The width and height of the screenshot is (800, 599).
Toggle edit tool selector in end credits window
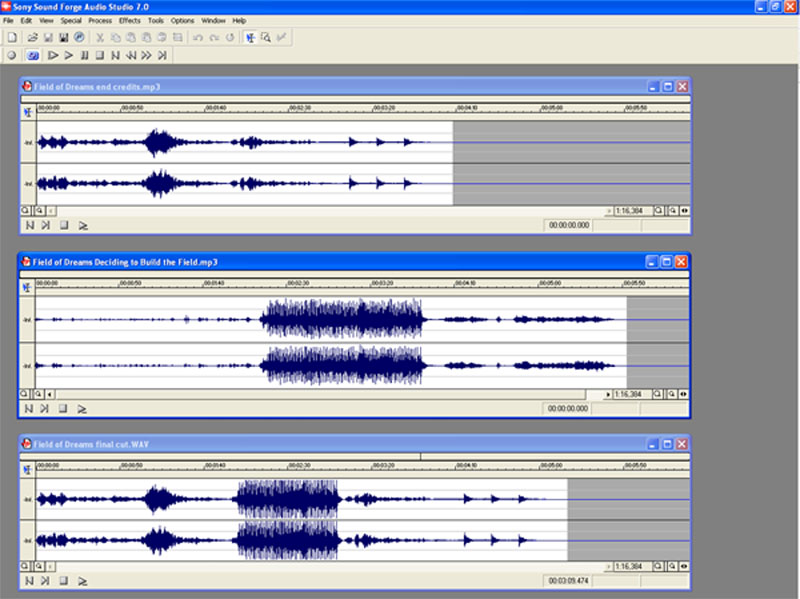tap(27, 112)
